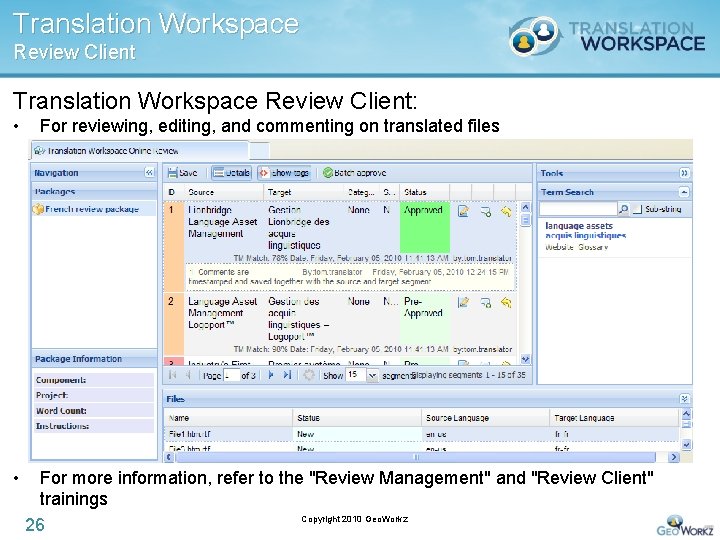The image size is (720, 540).
Task: Toggle the Show tags button
Action: tap(284, 173)
